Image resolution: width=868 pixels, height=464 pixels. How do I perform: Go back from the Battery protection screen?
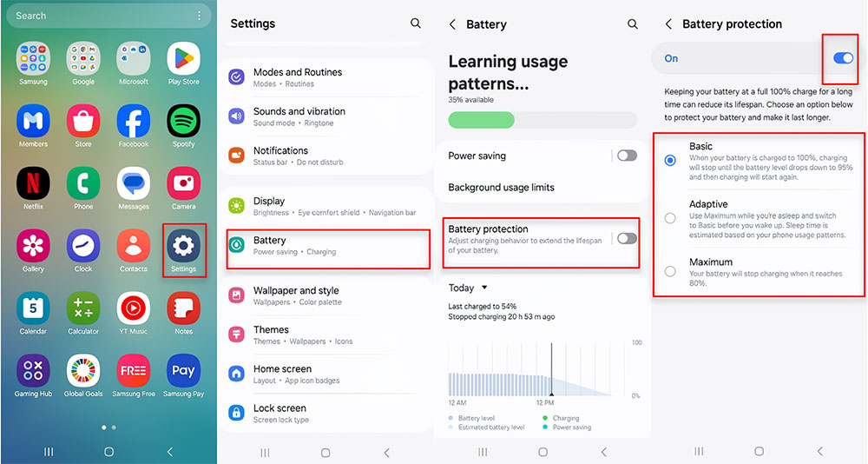668,23
